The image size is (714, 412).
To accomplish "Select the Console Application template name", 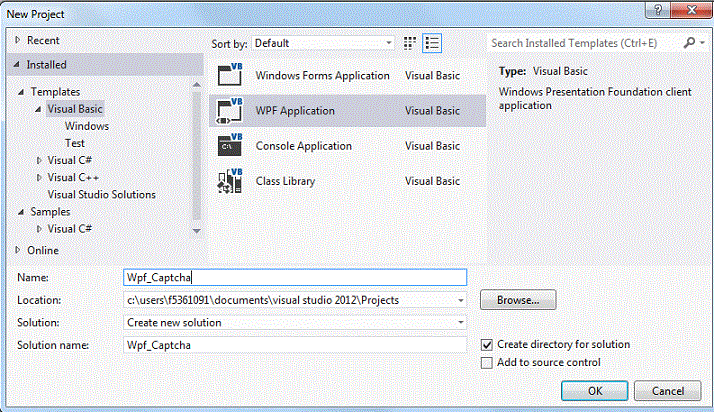I will [304, 146].
